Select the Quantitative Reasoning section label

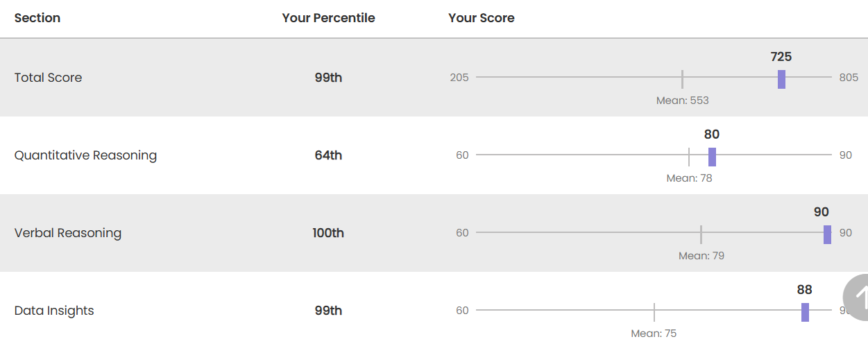pos(85,155)
